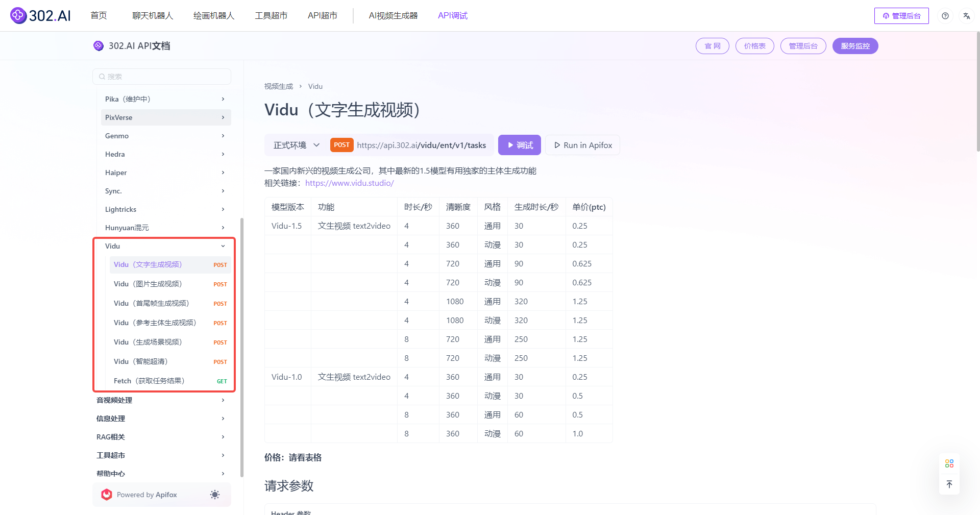Open Vidu（生成场景视频）entry
This screenshot has height=515, width=980.
tap(170, 342)
